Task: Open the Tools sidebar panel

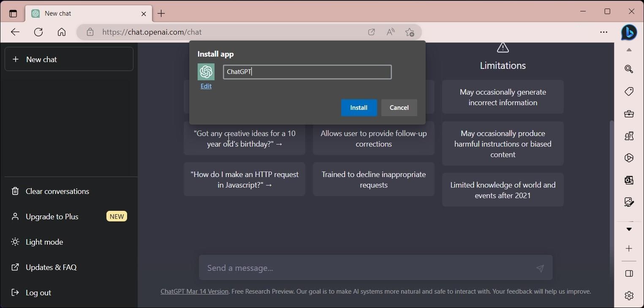Action: tap(629, 114)
